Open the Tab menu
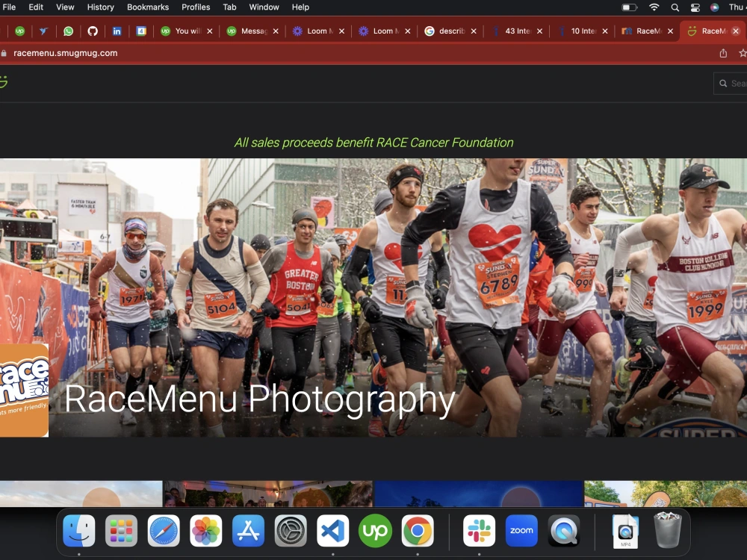 229,7
